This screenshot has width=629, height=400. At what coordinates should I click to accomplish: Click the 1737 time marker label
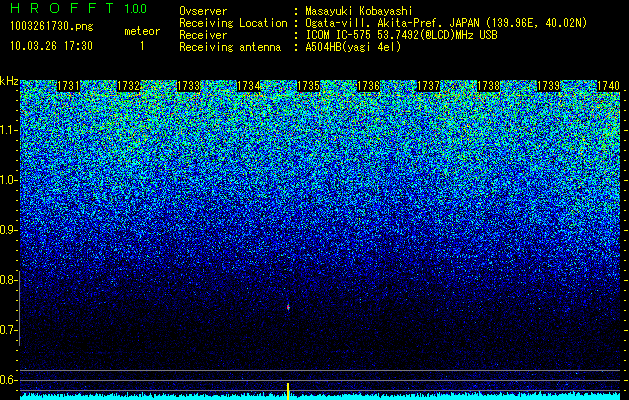click(x=428, y=86)
